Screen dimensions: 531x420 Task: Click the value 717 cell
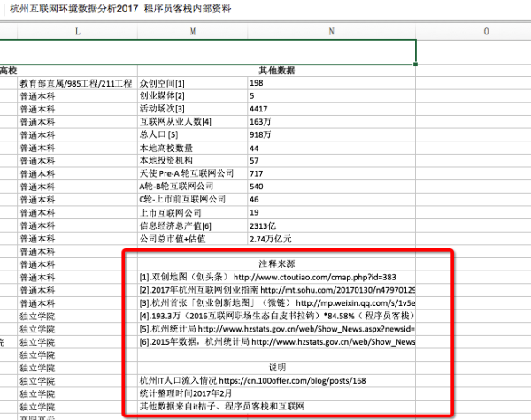(332, 173)
